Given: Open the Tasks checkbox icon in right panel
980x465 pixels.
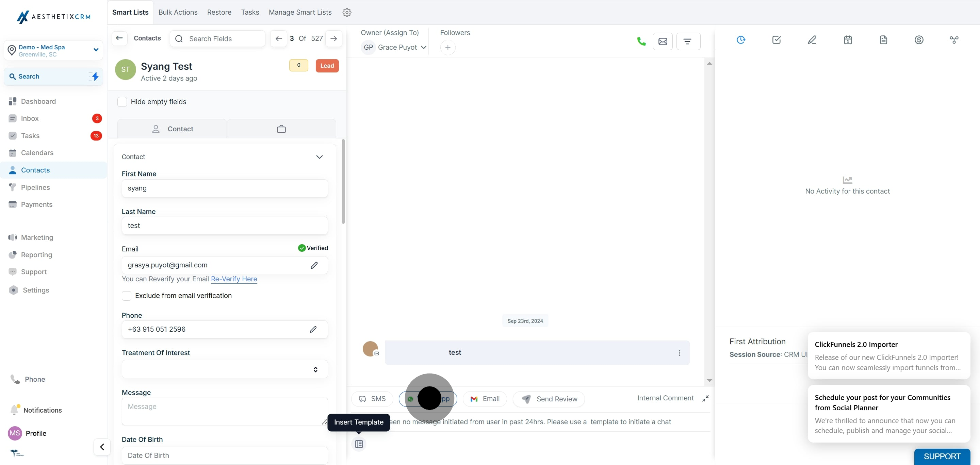Looking at the screenshot, I should (x=777, y=39).
